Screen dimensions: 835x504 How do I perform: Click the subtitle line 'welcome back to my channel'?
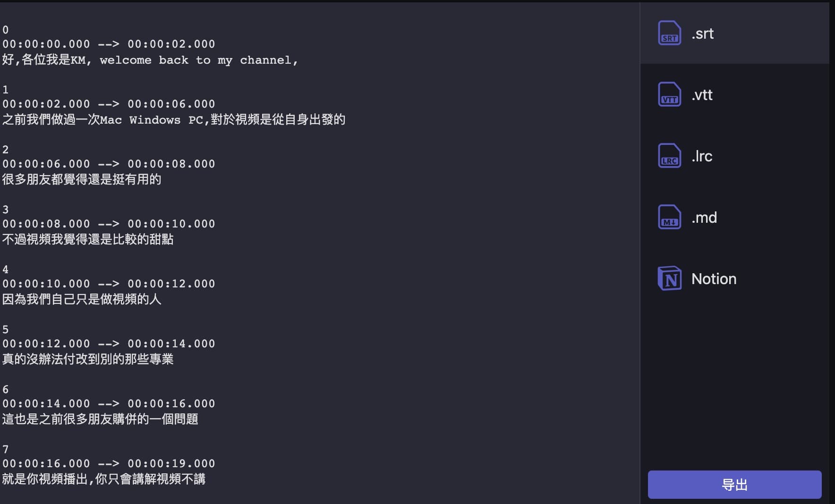click(x=150, y=60)
